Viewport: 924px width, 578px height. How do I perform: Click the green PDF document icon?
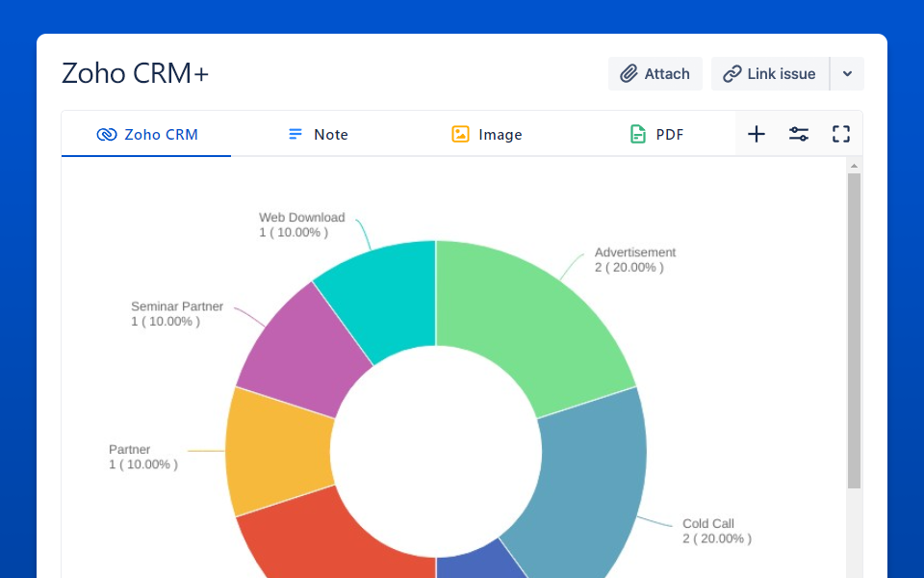click(x=637, y=135)
